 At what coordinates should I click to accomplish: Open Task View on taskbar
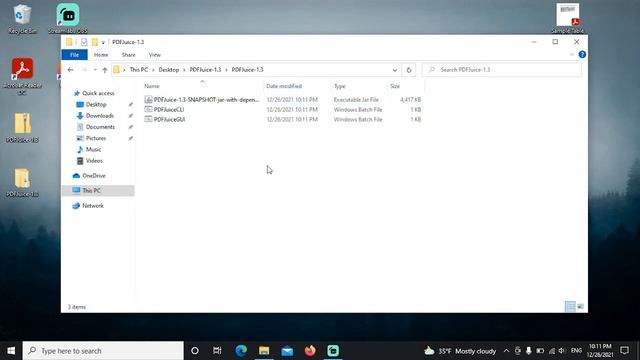[217, 351]
